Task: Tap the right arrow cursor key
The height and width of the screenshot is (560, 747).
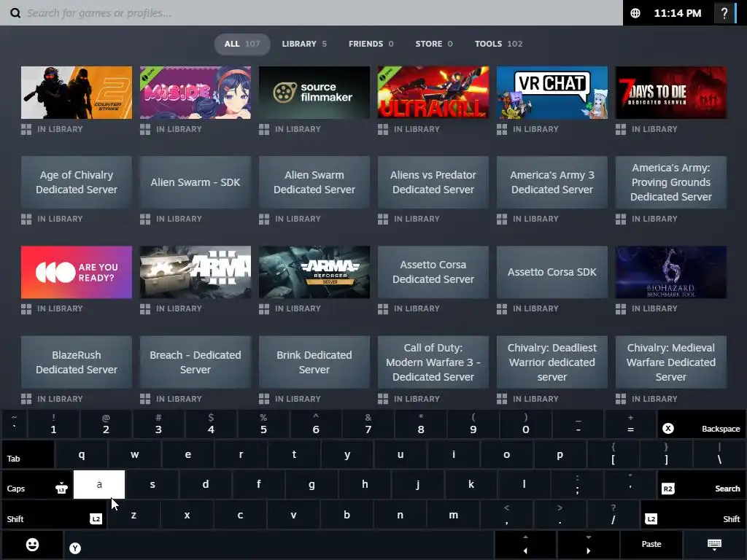Action: 589,544
